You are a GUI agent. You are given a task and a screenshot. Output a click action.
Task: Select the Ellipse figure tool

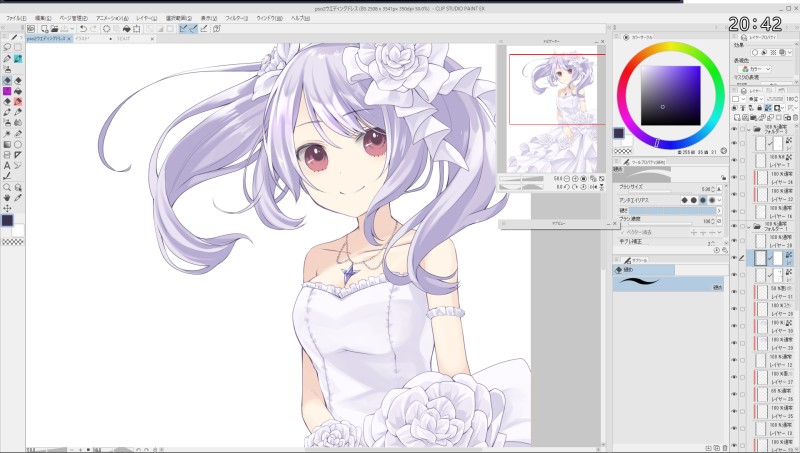(x=18, y=144)
